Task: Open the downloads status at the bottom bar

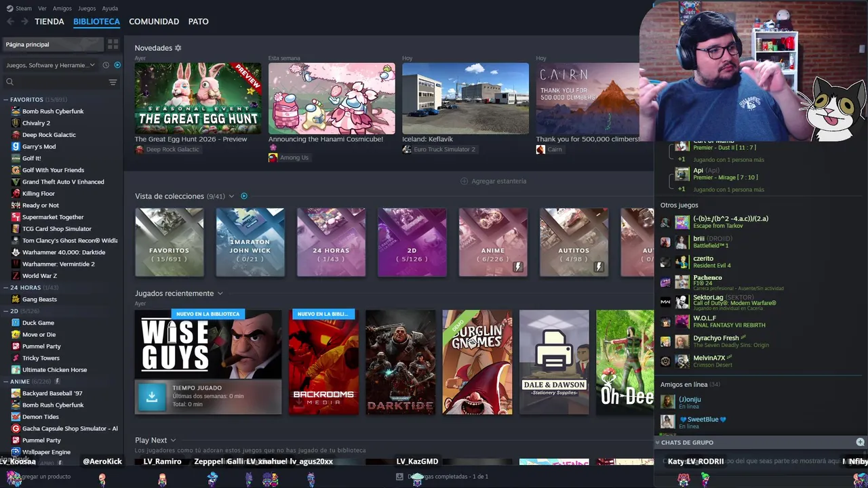Action: [x=442, y=476]
